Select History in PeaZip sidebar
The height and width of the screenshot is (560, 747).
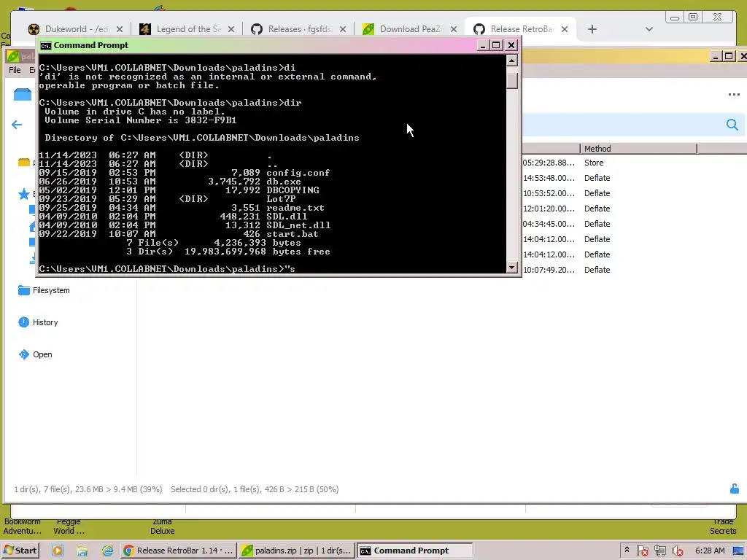45,322
